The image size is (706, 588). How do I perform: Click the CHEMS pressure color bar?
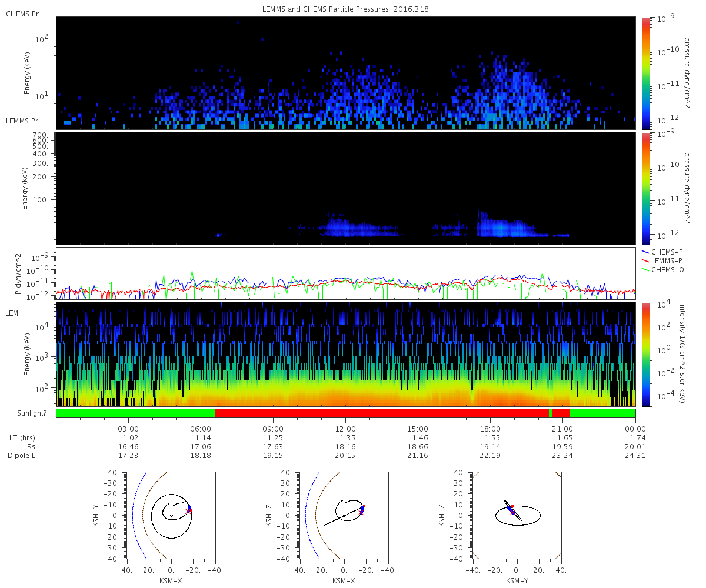point(646,73)
